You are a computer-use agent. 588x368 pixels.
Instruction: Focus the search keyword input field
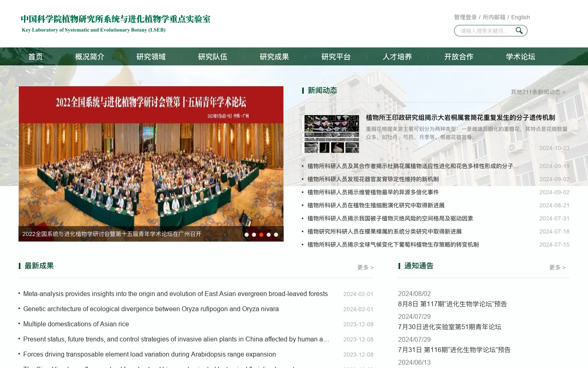[x=486, y=31]
